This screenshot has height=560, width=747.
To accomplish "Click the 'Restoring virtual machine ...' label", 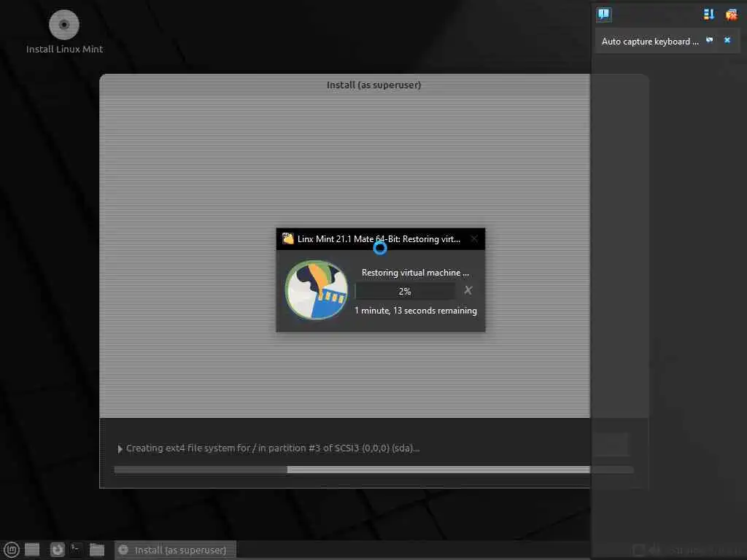I will 415,273.
